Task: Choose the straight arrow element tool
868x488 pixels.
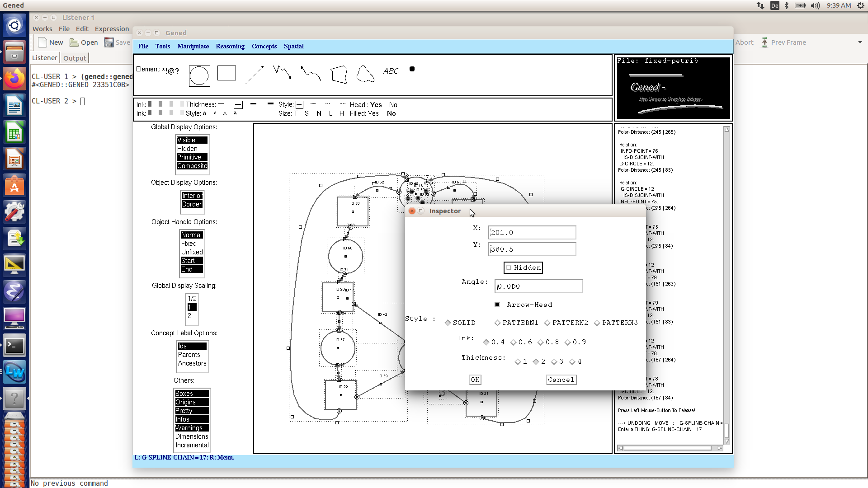Action: pyautogui.click(x=255, y=75)
